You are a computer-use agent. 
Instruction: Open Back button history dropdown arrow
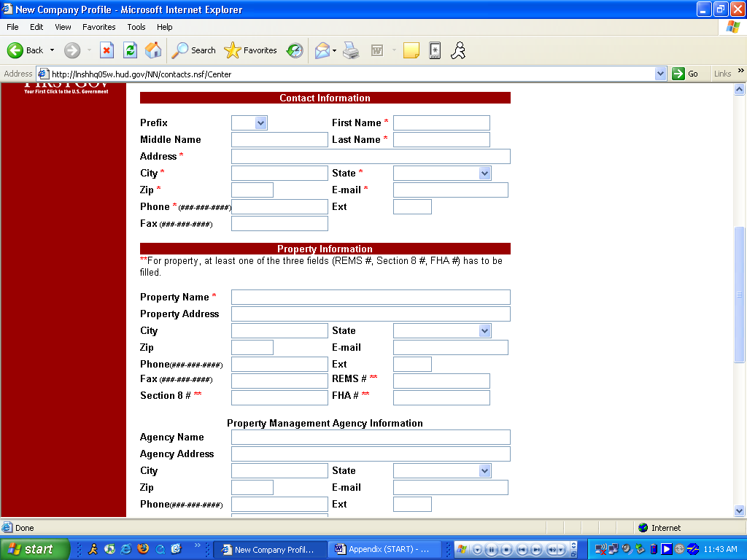point(52,50)
